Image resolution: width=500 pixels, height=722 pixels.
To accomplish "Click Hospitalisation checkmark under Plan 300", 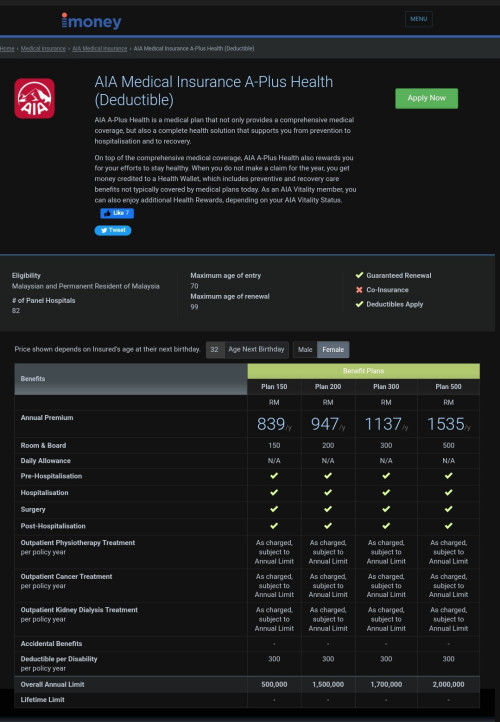I will 386,492.
